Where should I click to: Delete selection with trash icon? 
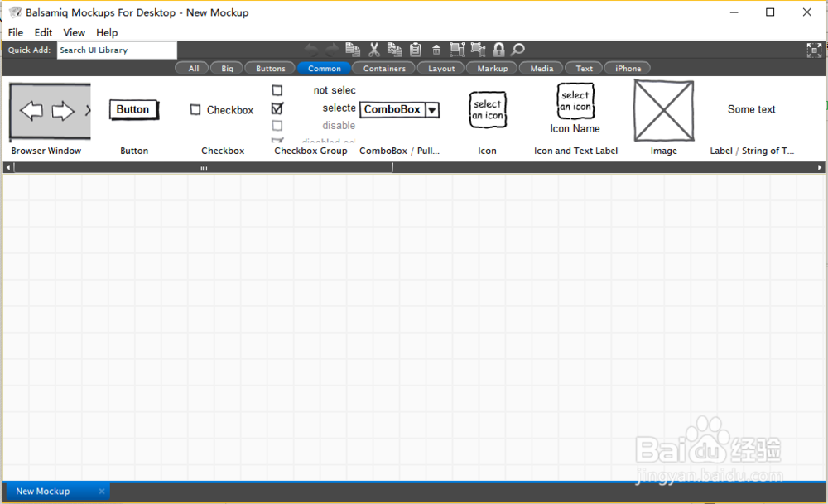[x=436, y=50]
